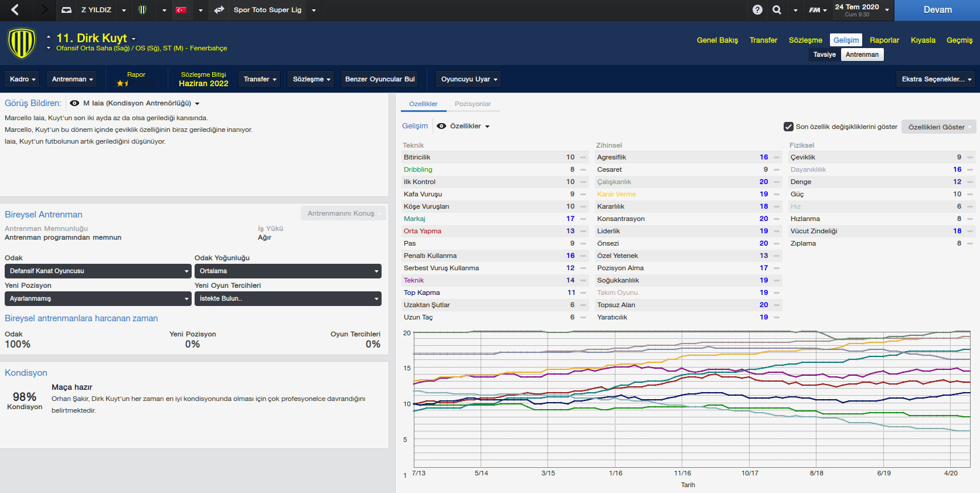
Task: Select the Özellikler tab
Action: [x=423, y=104]
